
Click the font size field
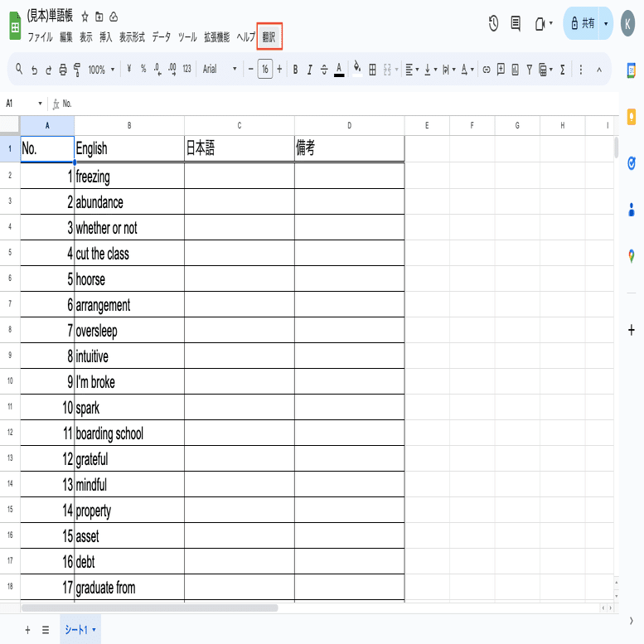coord(265,69)
